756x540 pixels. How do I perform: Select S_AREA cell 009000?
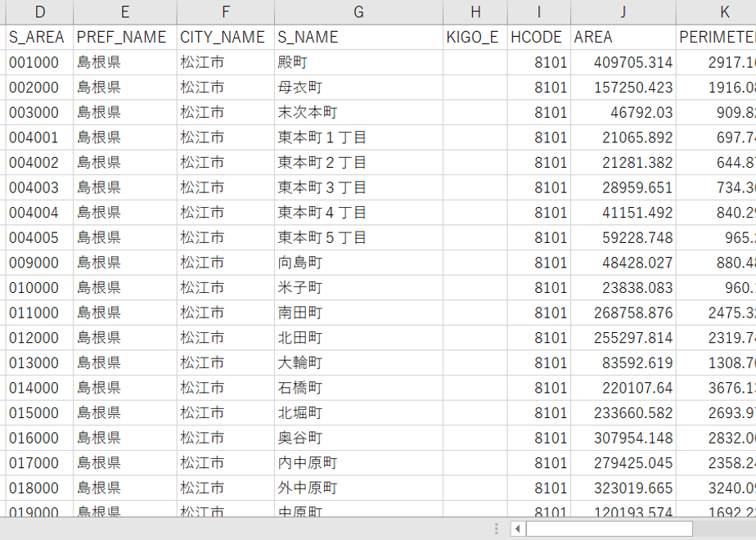39,263
